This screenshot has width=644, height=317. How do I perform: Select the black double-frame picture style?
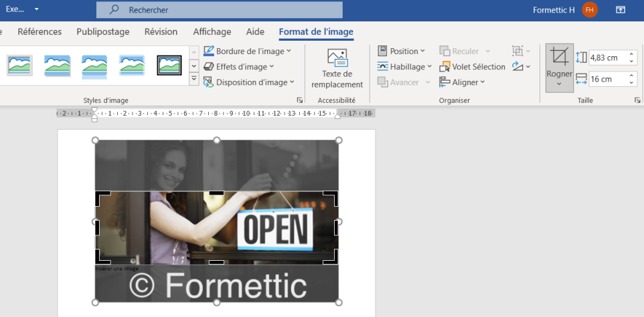[x=169, y=65]
